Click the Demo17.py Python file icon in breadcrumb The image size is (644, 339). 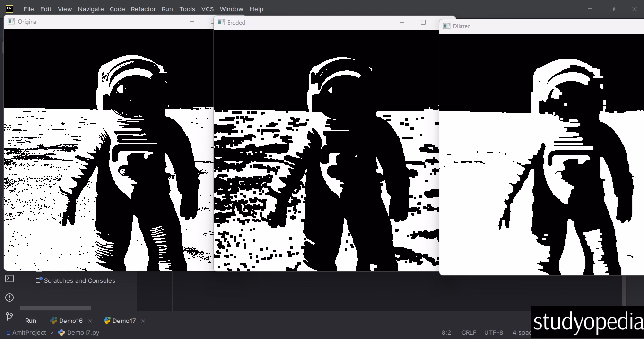coord(61,332)
